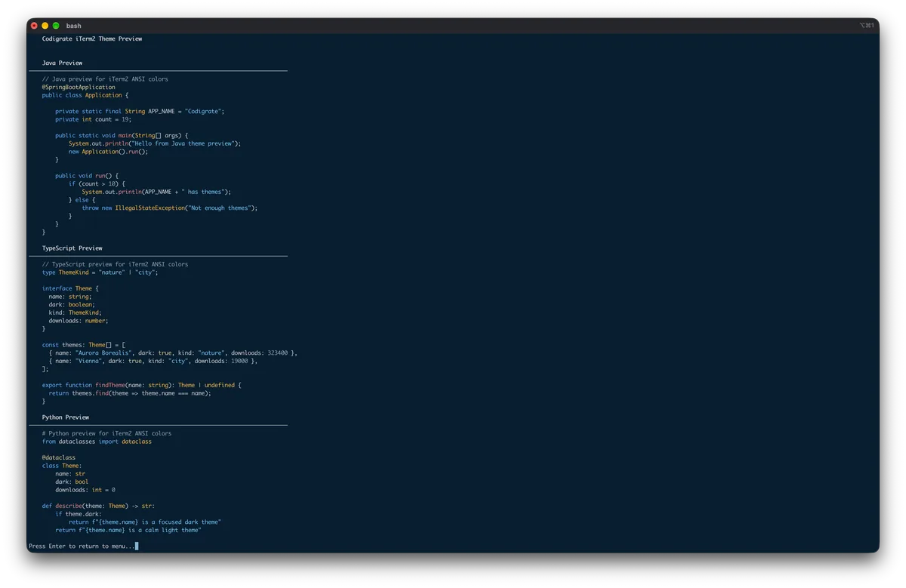
Task: Click the terminal cursor block after the prompt
Action: pyautogui.click(x=137, y=546)
